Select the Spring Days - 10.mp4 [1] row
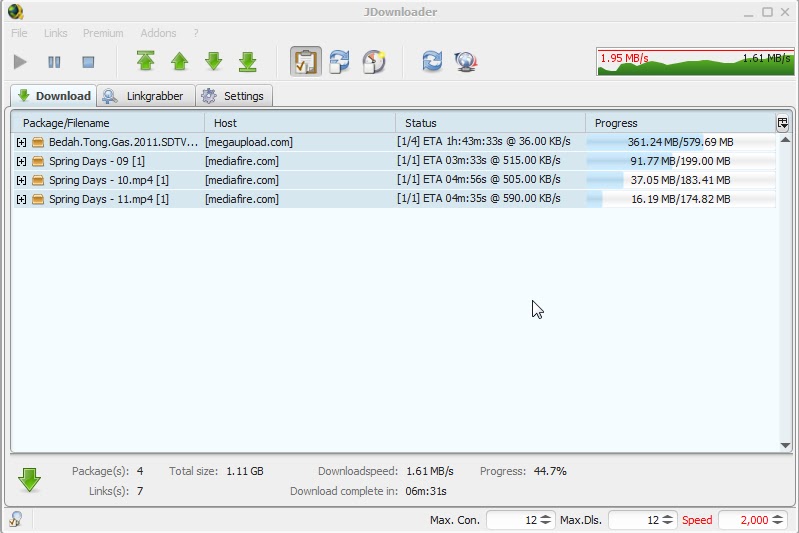 click(393, 180)
